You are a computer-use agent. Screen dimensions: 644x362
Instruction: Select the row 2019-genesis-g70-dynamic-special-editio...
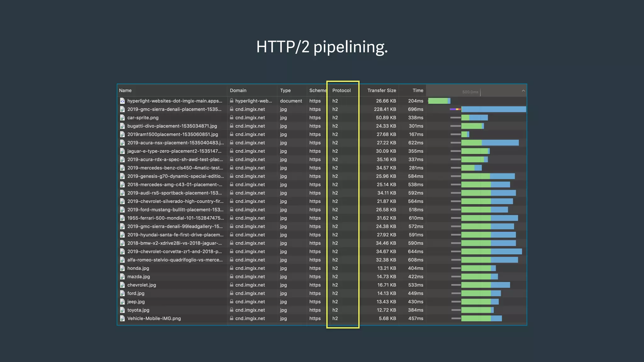322,176
